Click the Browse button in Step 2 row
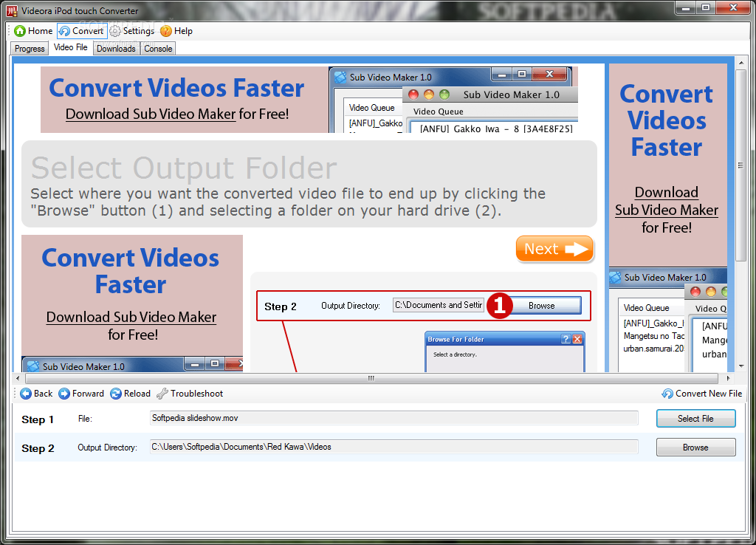Image resolution: width=756 pixels, height=545 pixels. pyautogui.click(x=695, y=447)
